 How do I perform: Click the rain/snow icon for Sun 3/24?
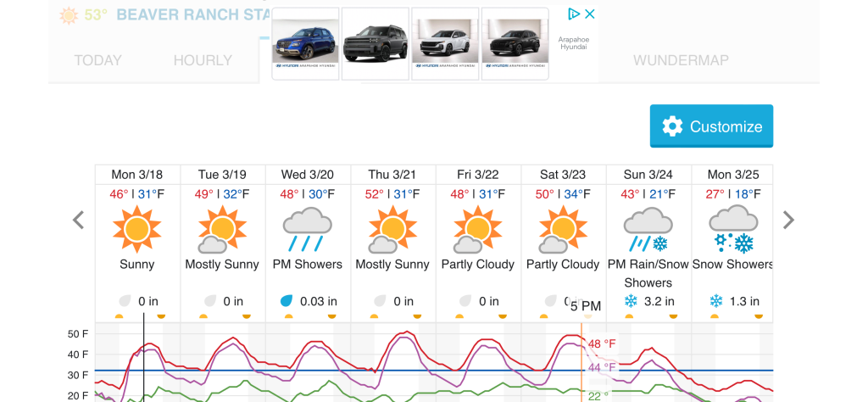point(648,229)
